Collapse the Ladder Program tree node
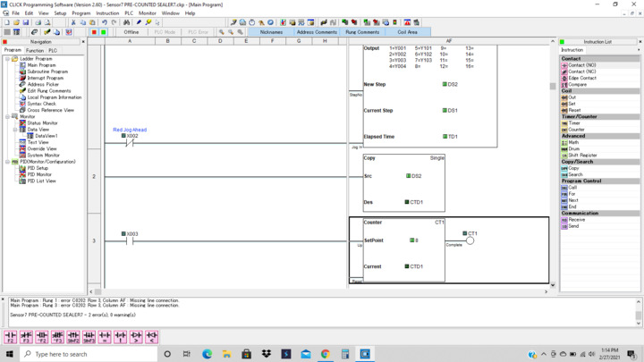644x362 pixels. (8, 59)
